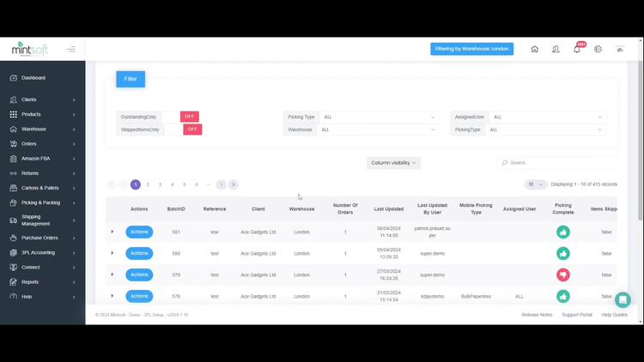The image size is (644, 362).
Task: Open the Reports menu label
Action: (30, 282)
